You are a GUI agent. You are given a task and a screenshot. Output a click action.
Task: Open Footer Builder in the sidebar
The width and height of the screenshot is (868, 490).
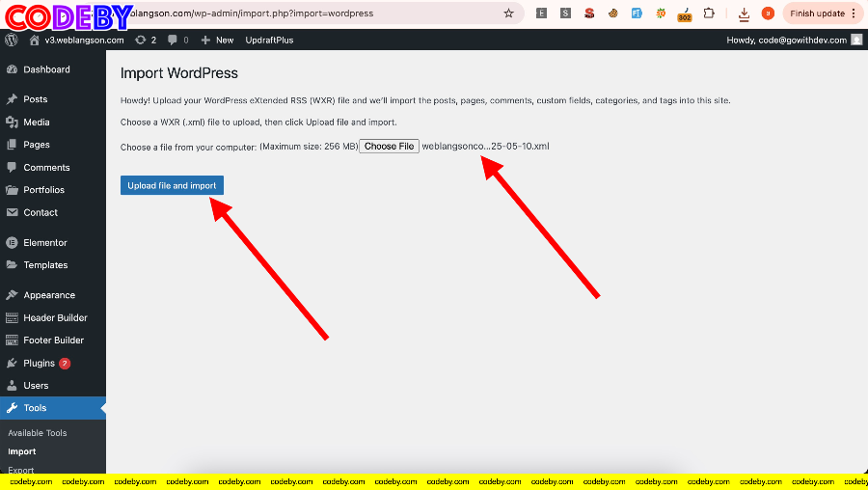tap(53, 340)
